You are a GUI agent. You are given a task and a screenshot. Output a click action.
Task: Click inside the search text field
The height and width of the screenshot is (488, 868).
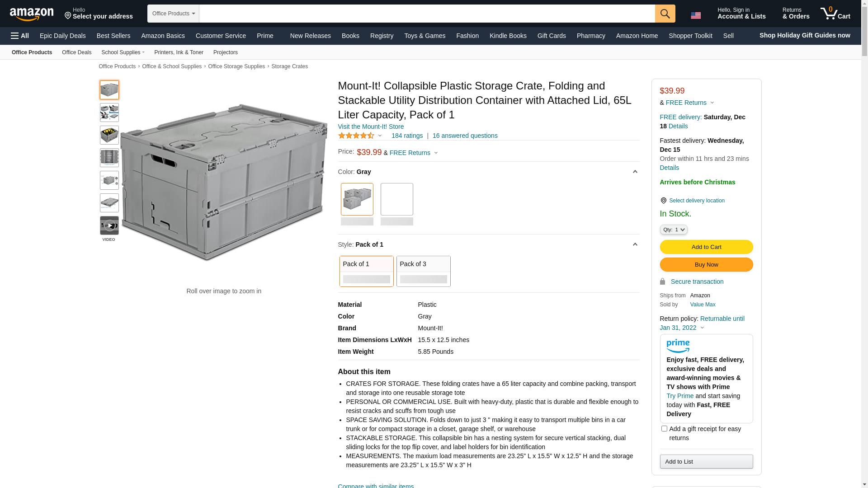click(427, 14)
